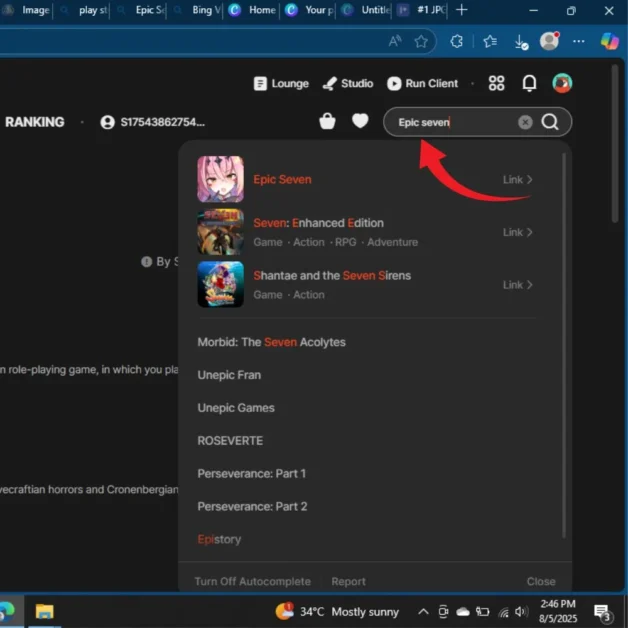Screen dimensions: 628x628
Task: Switch to the Bing V browser tab
Action: click(x=199, y=10)
